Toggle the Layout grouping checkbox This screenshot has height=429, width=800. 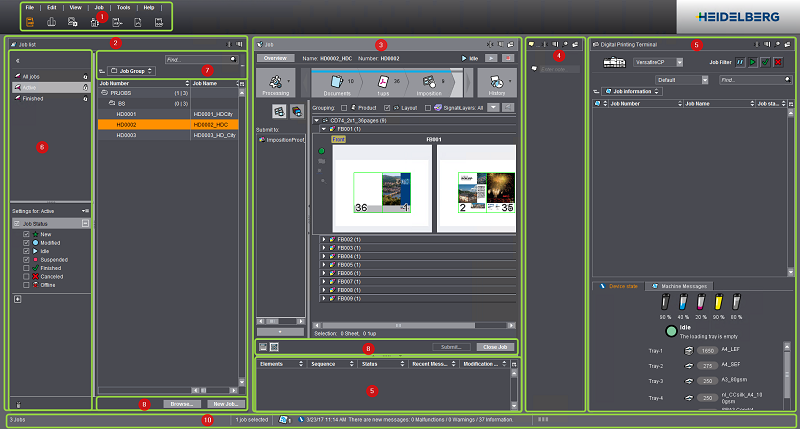pos(387,106)
